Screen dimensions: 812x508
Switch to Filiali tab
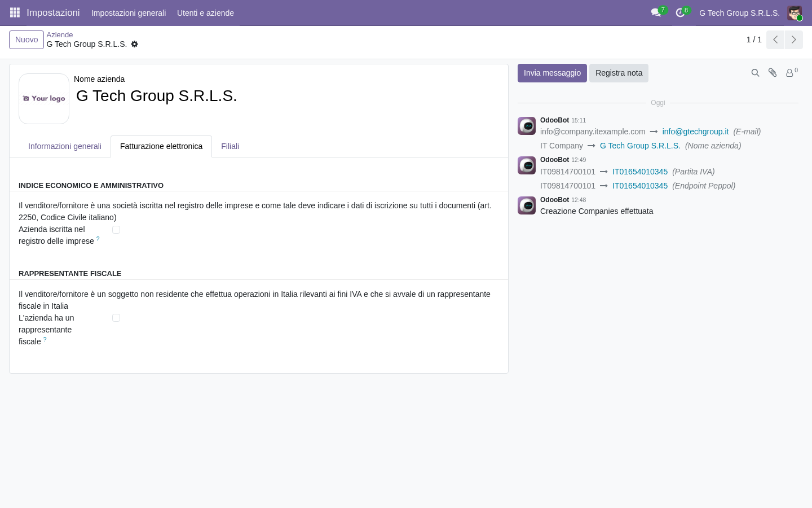pos(230,146)
